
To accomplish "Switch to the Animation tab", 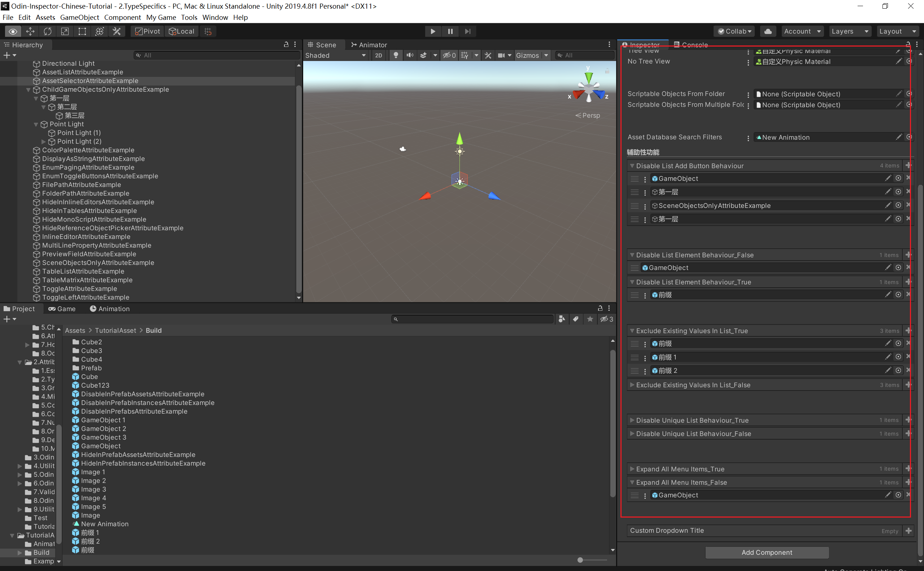I will 110,309.
